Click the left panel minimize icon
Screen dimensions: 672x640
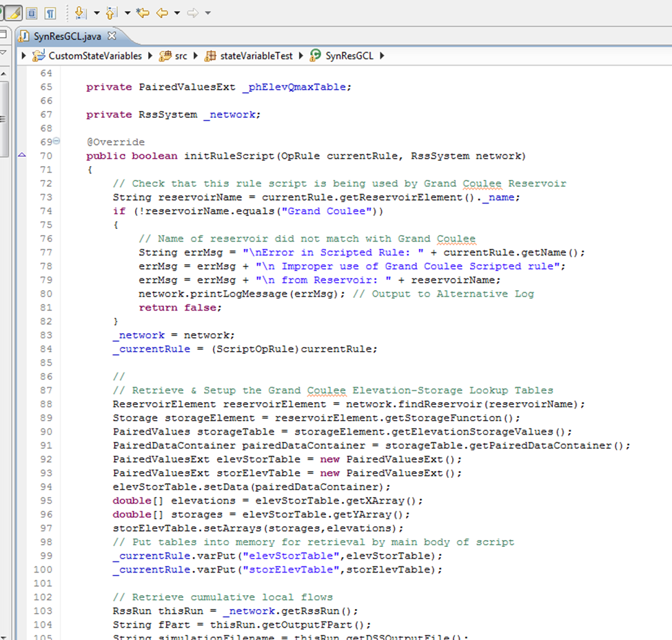tap(3, 34)
